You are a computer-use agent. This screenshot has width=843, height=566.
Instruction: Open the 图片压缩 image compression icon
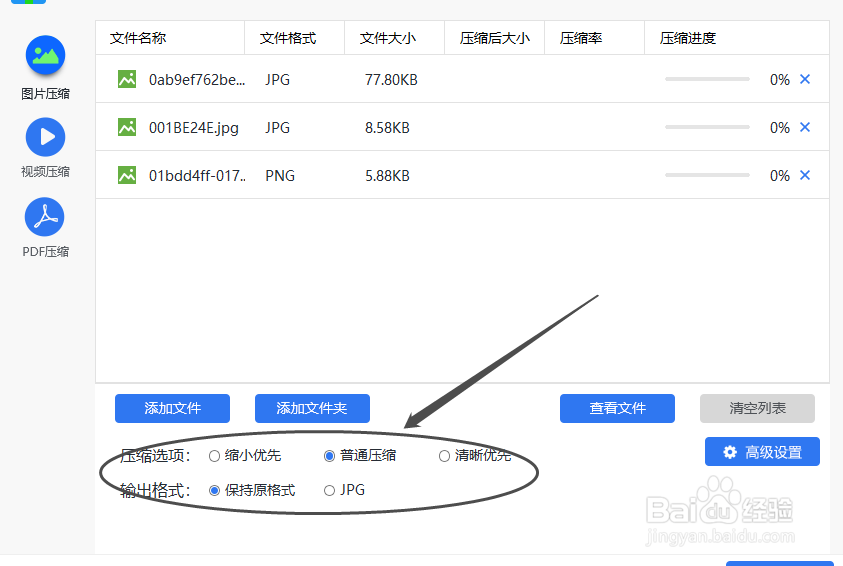click(45, 55)
